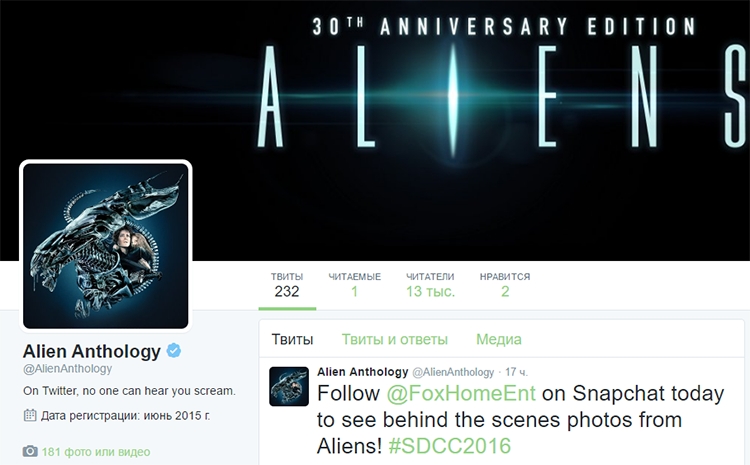The width and height of the screenshot is (750, 465).
Task: Click the calendar icon by registration date
Action: (30, 415)
